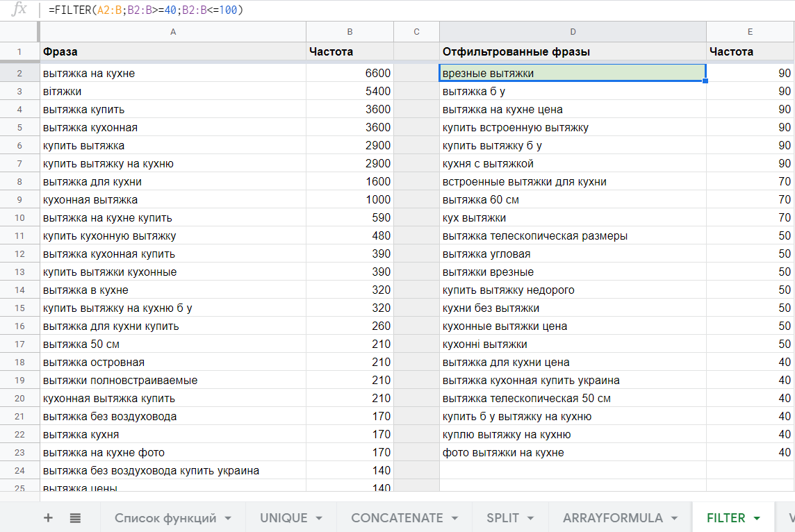This screenshot has width=795, height=532.
Task: Click the Фраза header cell
Action: (x=173, y=51)
